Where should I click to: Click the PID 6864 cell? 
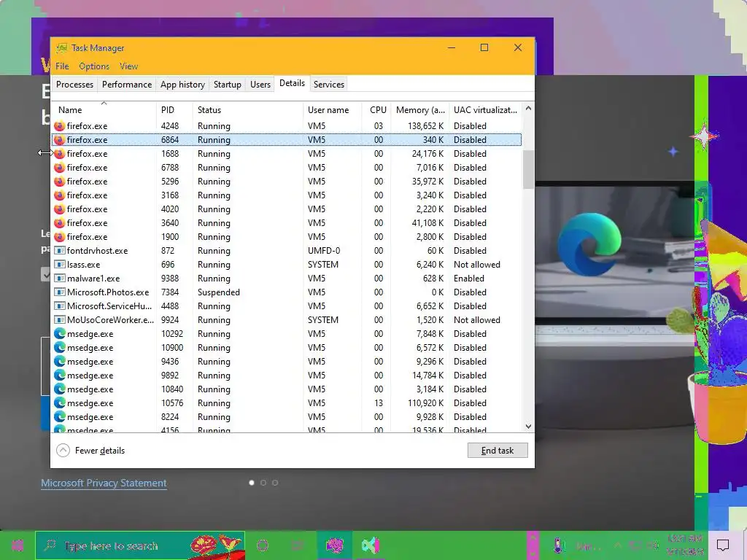[x=169, y=139]
